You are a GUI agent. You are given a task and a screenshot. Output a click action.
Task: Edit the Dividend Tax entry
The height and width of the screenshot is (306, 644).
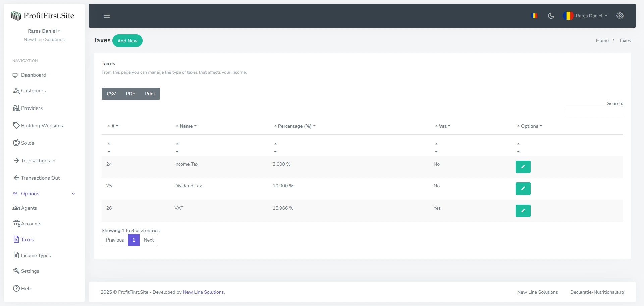coord(523,189)
